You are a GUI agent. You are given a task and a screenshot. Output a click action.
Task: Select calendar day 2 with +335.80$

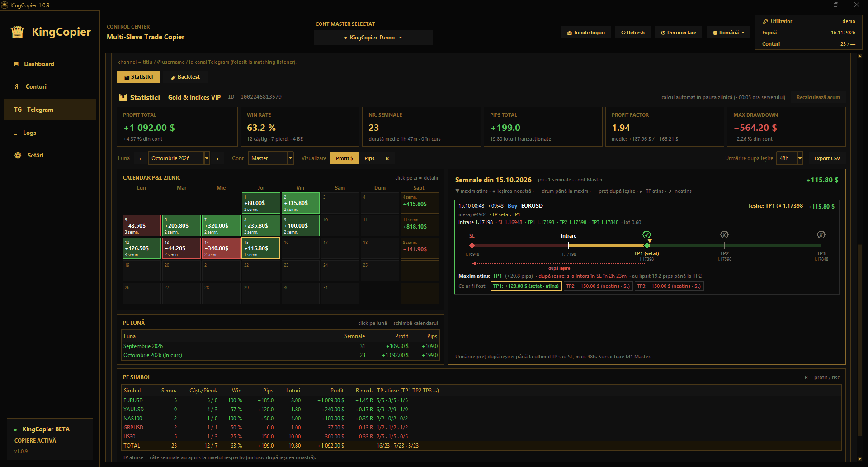300,203
